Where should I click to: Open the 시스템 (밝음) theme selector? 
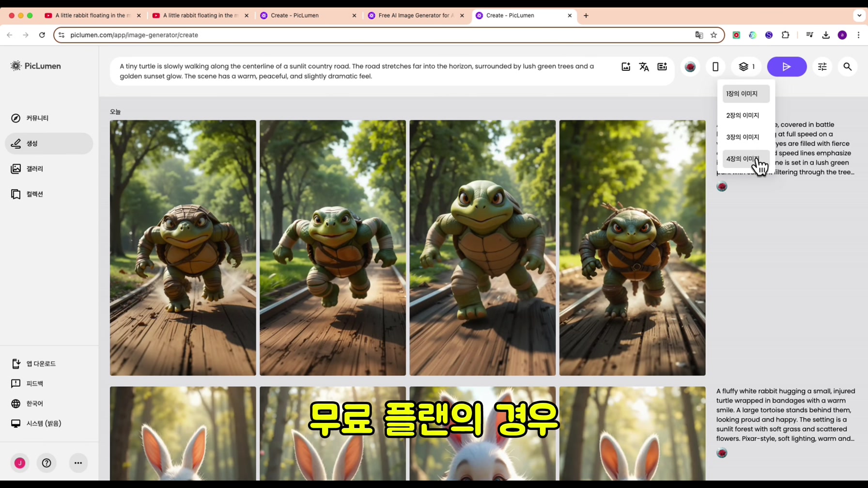click(36, 423)
